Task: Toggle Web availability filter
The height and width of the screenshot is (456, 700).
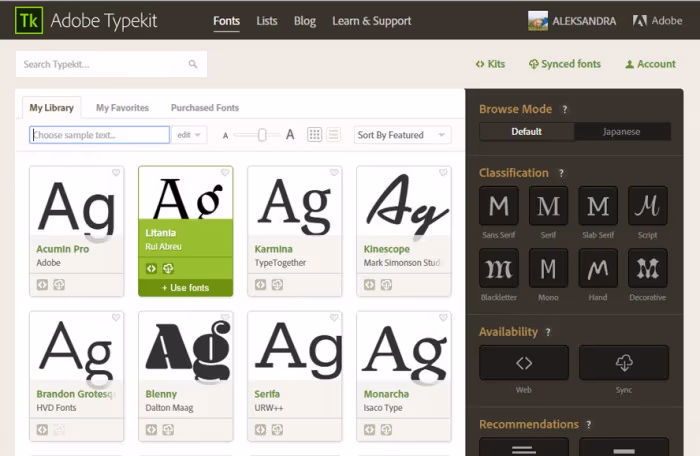Action: (x=524, y=363)
